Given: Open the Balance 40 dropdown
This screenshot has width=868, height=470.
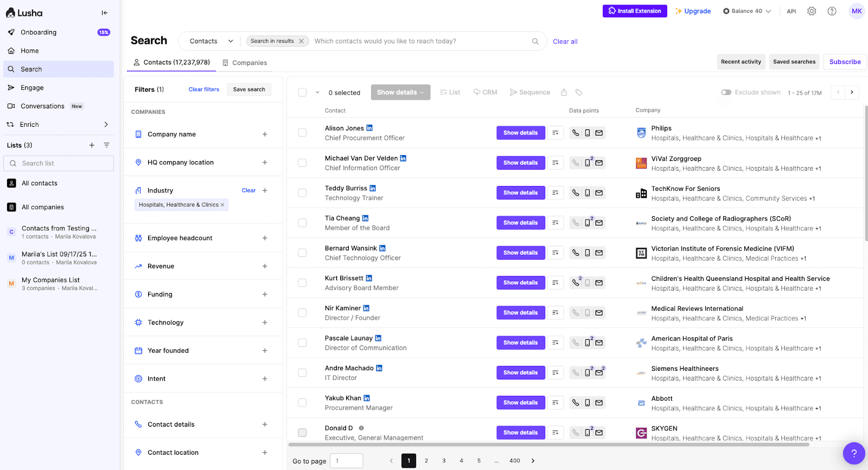Looking at the screenshot, I should point(747,11).
